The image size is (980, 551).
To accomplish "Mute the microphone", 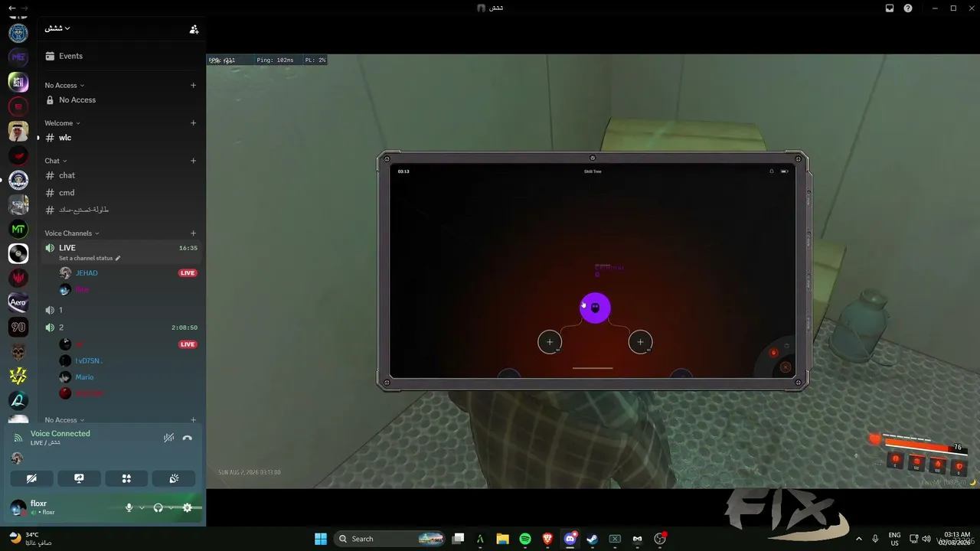I will point(129,507).
